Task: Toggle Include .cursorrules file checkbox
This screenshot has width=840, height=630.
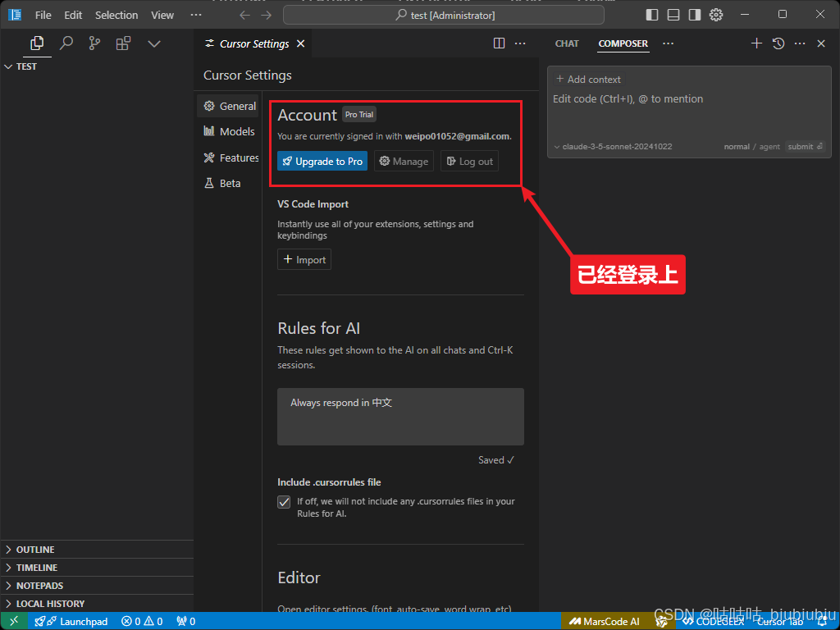Action: click(284, 502)
